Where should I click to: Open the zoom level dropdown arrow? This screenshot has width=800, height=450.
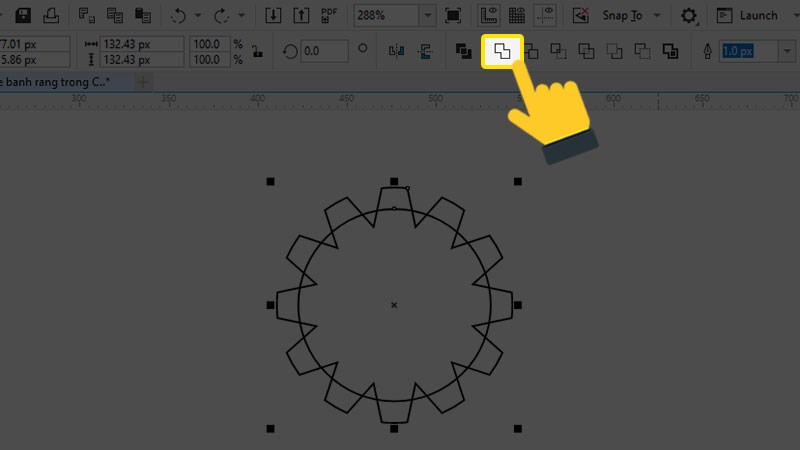[x=428, y=15]
